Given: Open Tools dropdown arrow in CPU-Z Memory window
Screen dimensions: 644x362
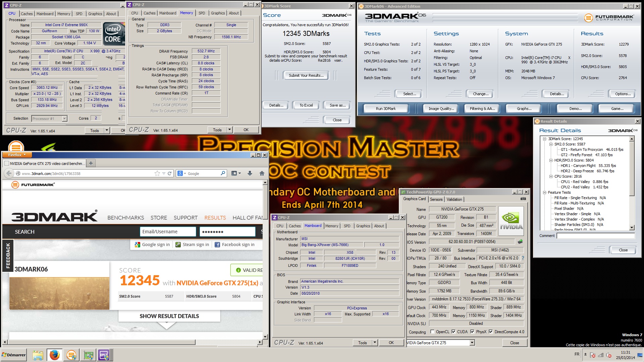Looking at the screenshot, I should (229, 130).
